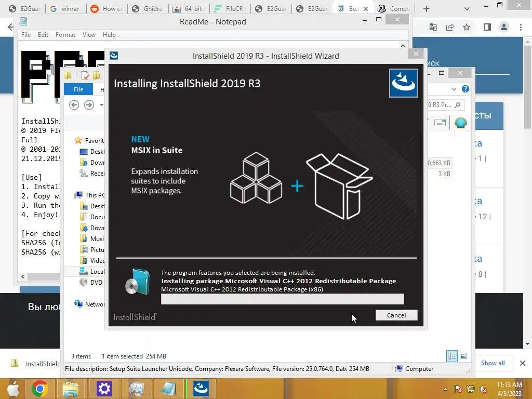Screen dimensions: 532x399
Task: Click the Apple start button in taskbar
Action: 14,389
